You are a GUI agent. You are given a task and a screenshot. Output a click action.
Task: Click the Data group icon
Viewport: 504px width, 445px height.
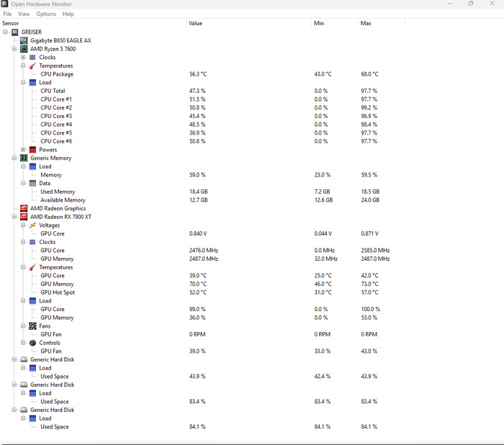[32, 184]
